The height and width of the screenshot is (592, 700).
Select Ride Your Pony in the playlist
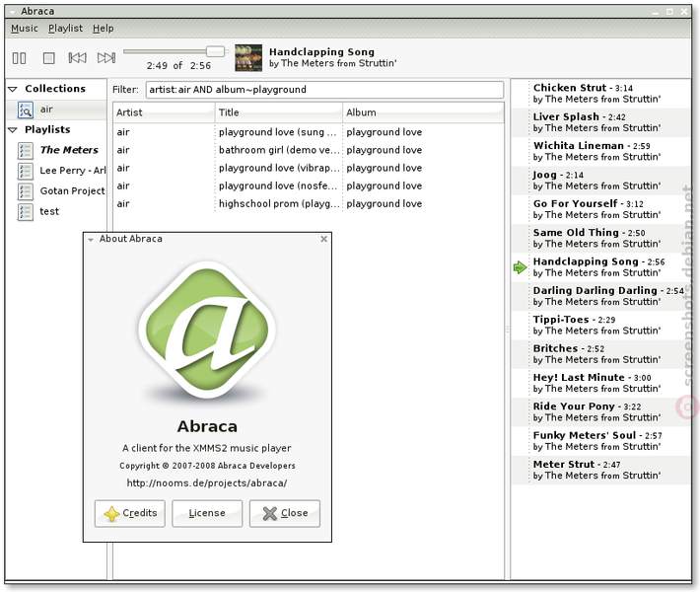(600, 412)
